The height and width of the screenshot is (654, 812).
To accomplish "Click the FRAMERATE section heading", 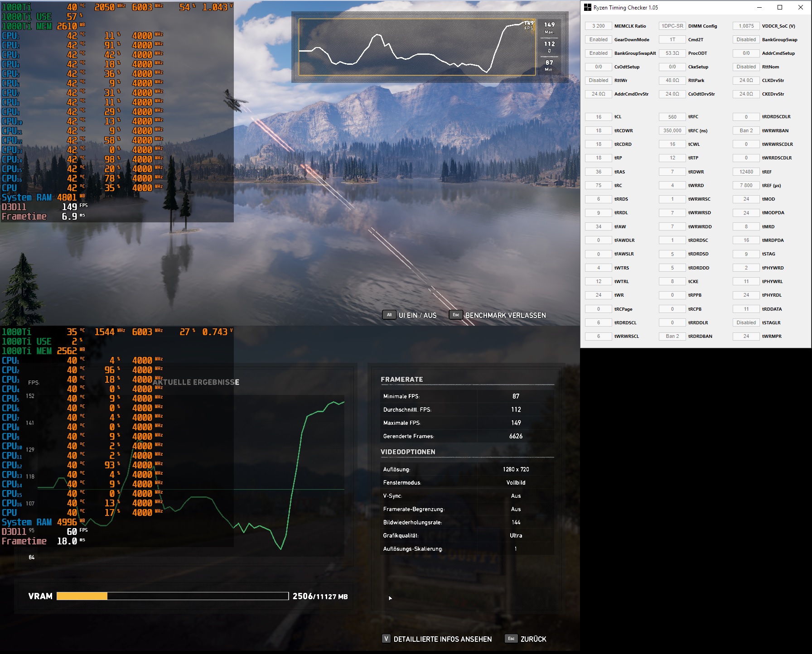I will (401, 380).
